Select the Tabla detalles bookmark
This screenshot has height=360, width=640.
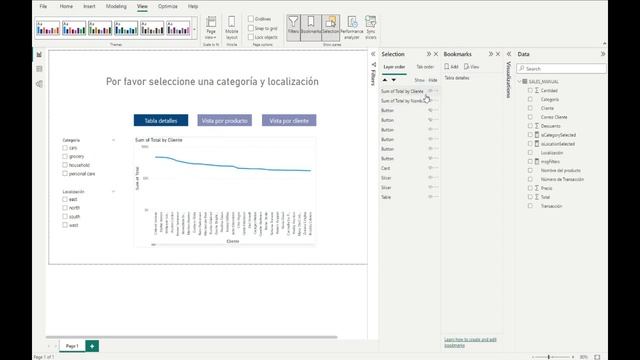point(457,78)
